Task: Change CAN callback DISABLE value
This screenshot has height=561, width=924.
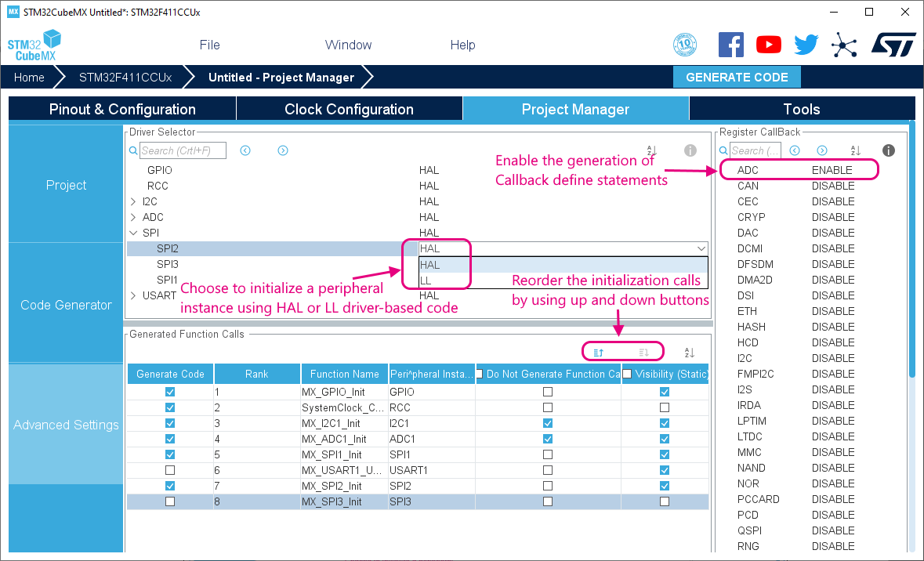Action: click(832, 186)
